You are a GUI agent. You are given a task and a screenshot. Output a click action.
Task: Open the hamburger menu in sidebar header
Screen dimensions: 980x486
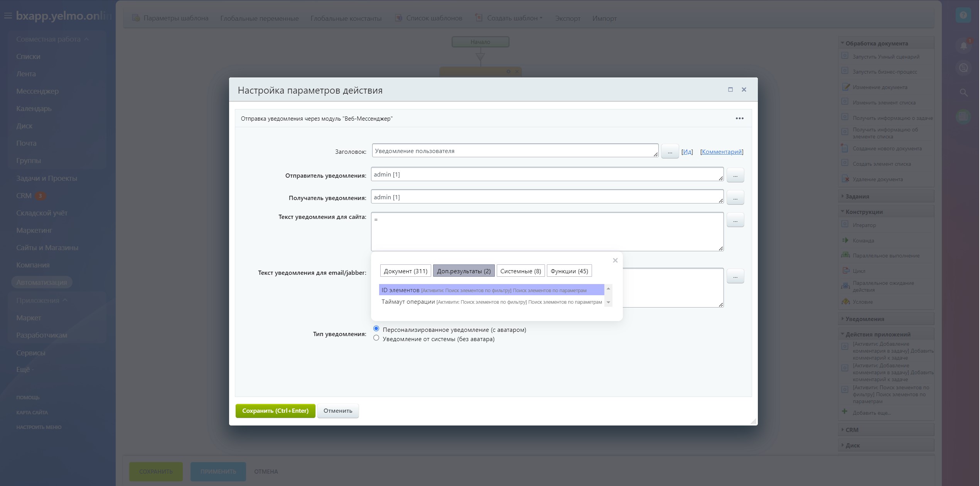pos(8,16)
